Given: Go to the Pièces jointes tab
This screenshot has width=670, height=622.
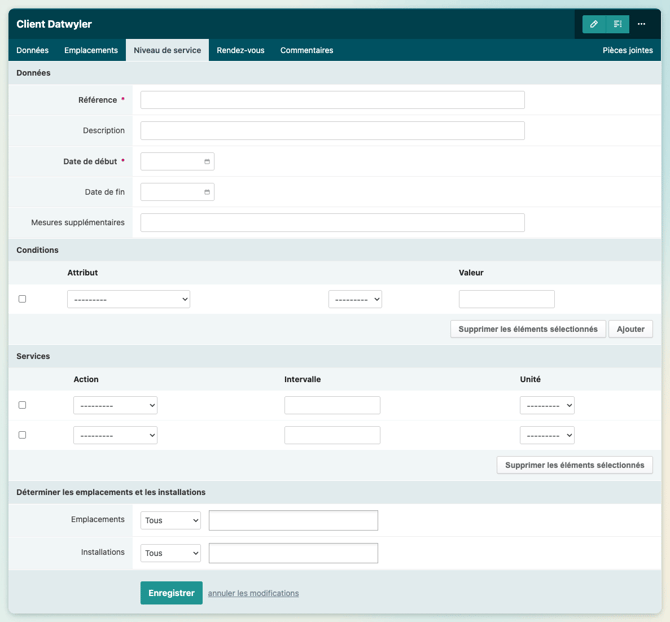Looking at the screenshot, I should 627,50.
